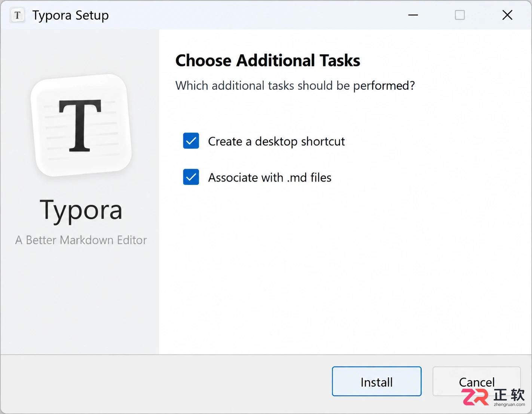Uncheck Create a desktop shortcut checkbox
The image size is (532, 414).
(191, 141)
